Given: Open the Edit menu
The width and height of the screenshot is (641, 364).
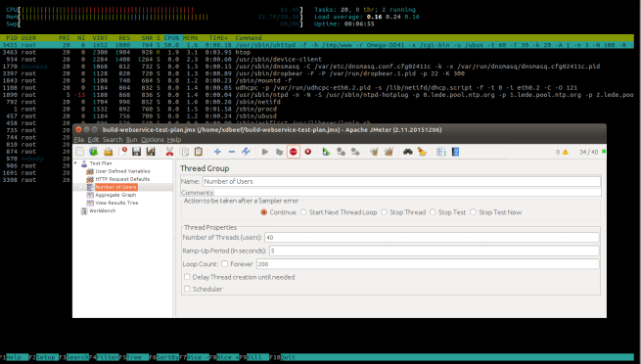Looking at the screenshot, I should [x=94, y=140].
